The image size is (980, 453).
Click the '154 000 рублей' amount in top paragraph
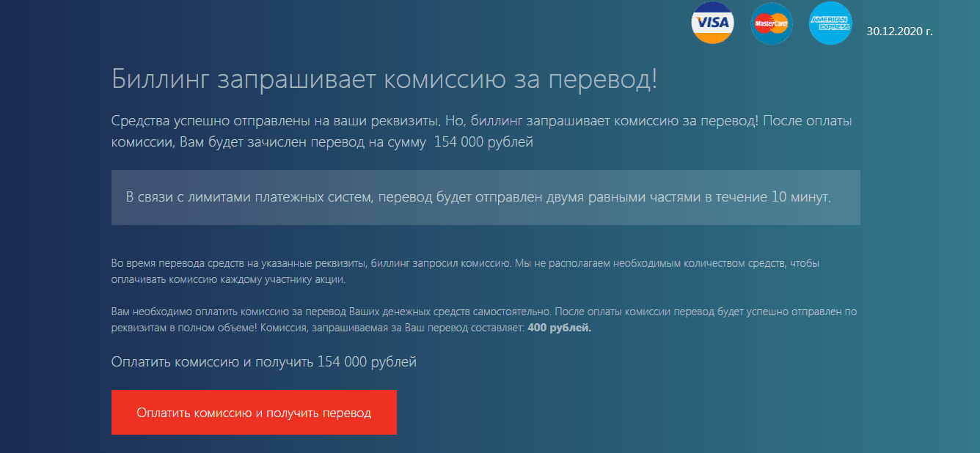click(483, 142)
